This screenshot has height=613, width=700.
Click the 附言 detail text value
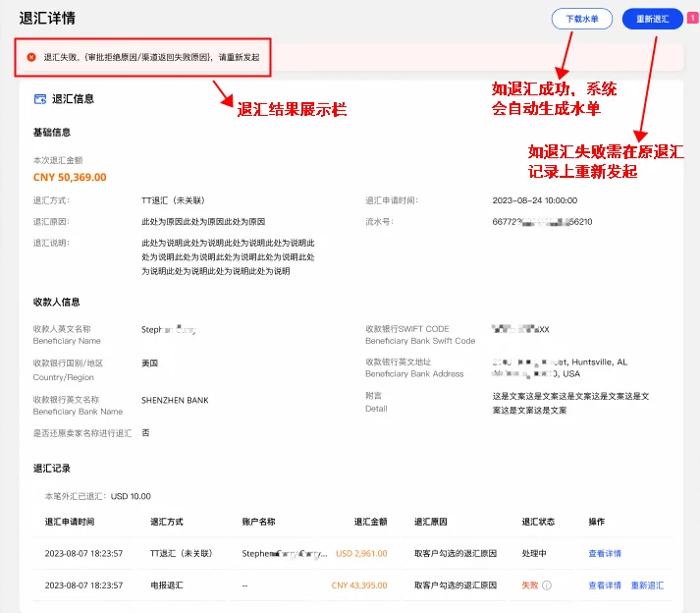(570, 403)
